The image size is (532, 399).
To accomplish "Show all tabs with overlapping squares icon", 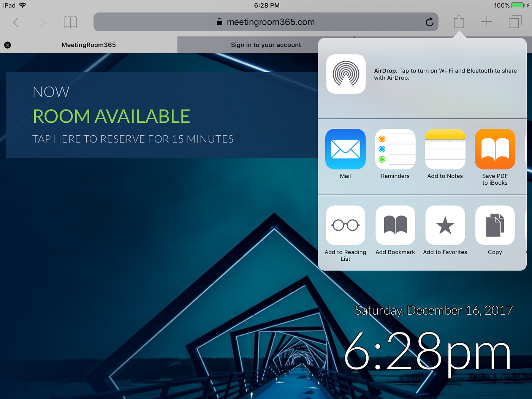I will coord(515,22).
